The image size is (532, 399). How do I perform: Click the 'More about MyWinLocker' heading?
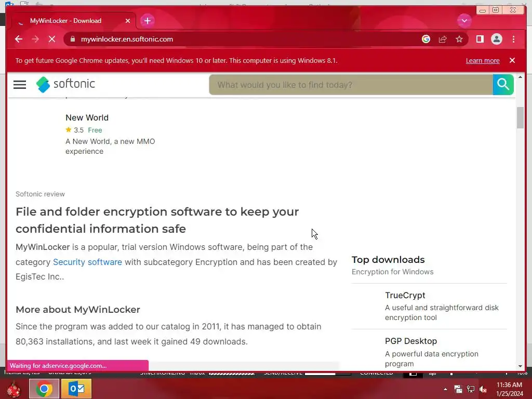click(x=78, y=310)
